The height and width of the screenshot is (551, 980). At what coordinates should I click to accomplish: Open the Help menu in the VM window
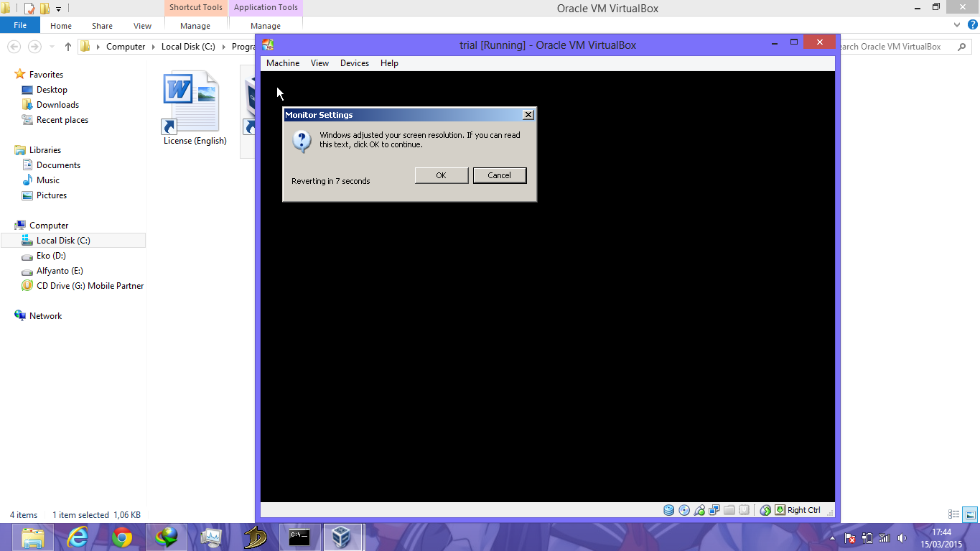[x=389, y=63]
